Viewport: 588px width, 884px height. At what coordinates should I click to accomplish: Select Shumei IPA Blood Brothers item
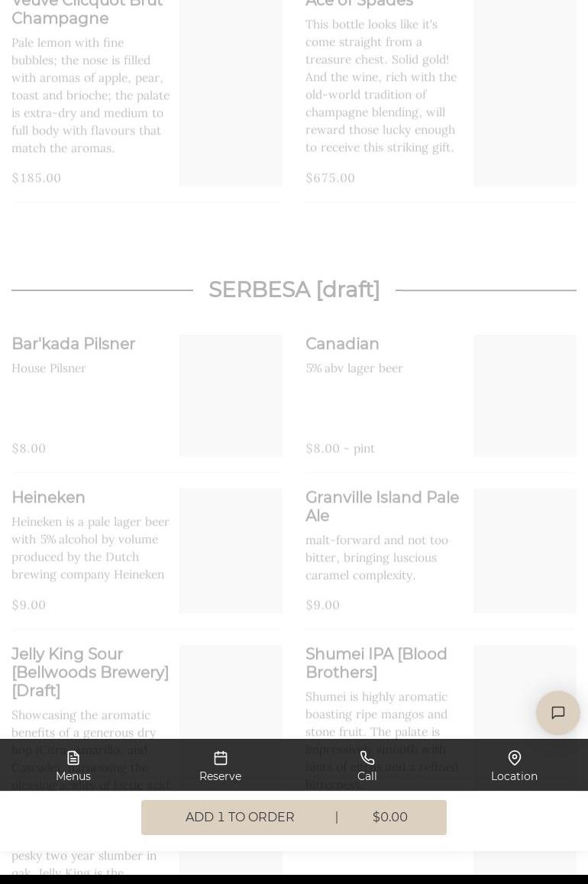click(x=376, y=663)
